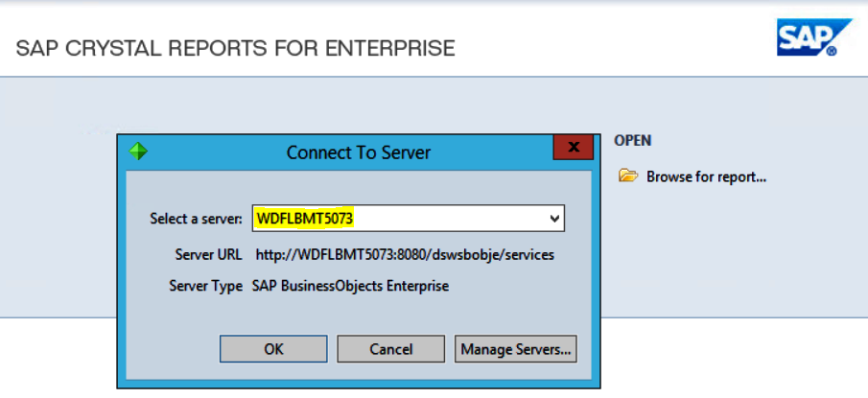Close the Connect To Server dialog
Image resolution: width=868 pixels, height=398 pixels.
574,148
